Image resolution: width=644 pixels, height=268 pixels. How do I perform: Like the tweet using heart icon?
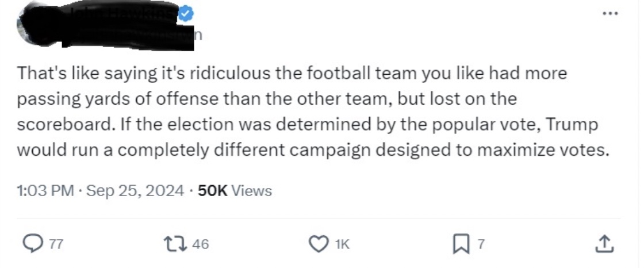point(320,244)
